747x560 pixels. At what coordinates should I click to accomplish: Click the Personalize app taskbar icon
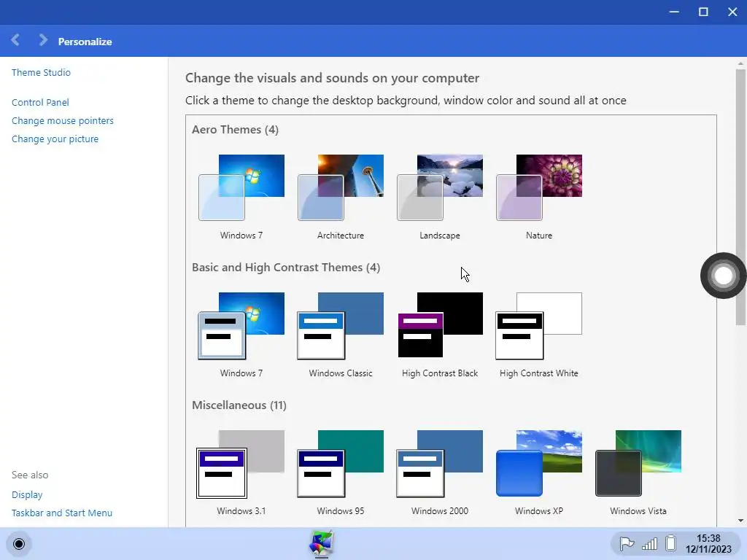[x=321, y=543]
